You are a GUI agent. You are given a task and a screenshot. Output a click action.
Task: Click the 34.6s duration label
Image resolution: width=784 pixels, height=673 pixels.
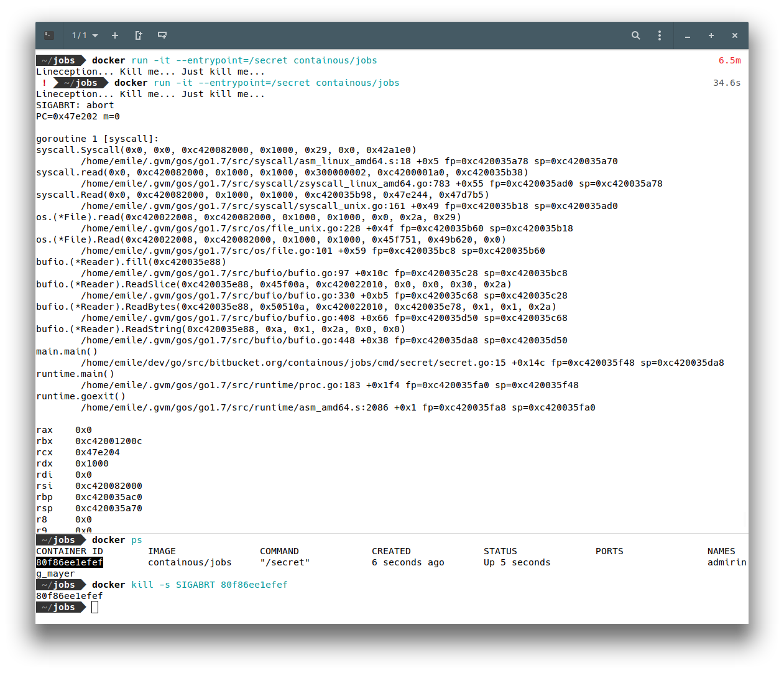pos(727,83)
